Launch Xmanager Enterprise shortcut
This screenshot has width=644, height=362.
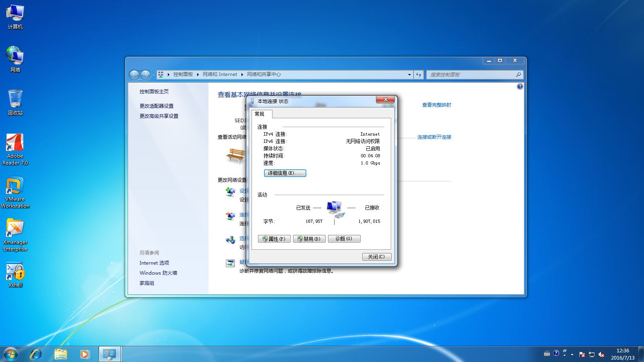point(15,235)
